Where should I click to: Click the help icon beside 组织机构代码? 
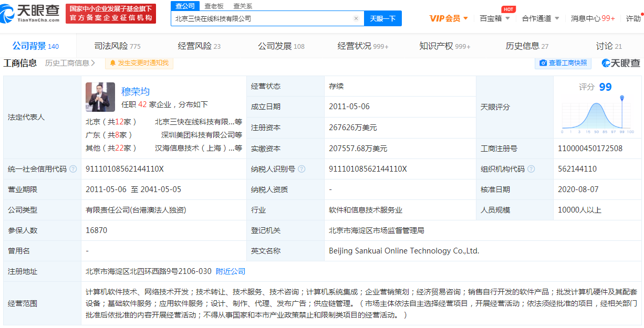click(531, 169)
